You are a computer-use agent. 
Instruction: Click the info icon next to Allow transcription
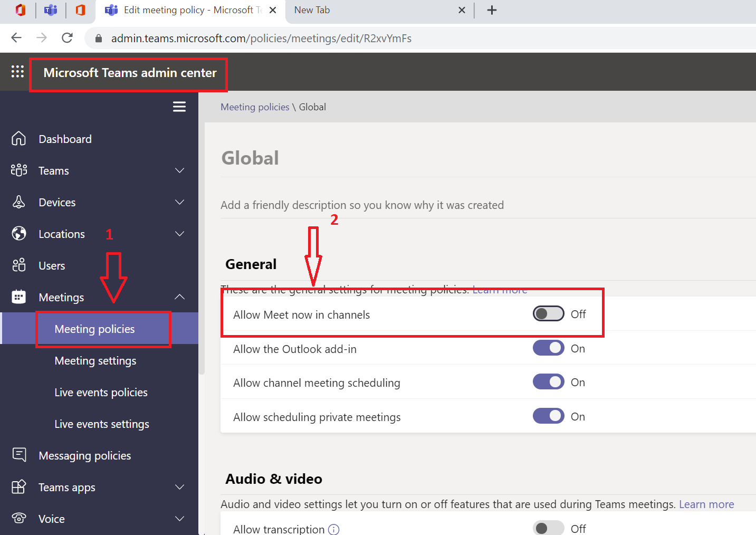coord(333,529)
